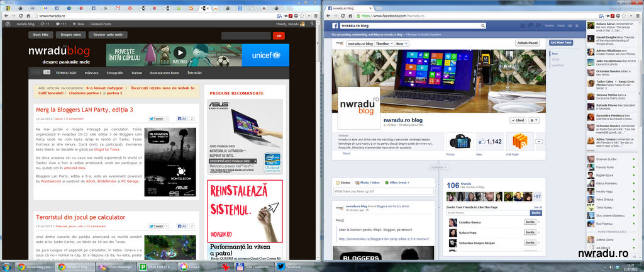This screenshot has width=644, height=272.
Task: Open WordPress updates showing 11
Action: [45, 24]
